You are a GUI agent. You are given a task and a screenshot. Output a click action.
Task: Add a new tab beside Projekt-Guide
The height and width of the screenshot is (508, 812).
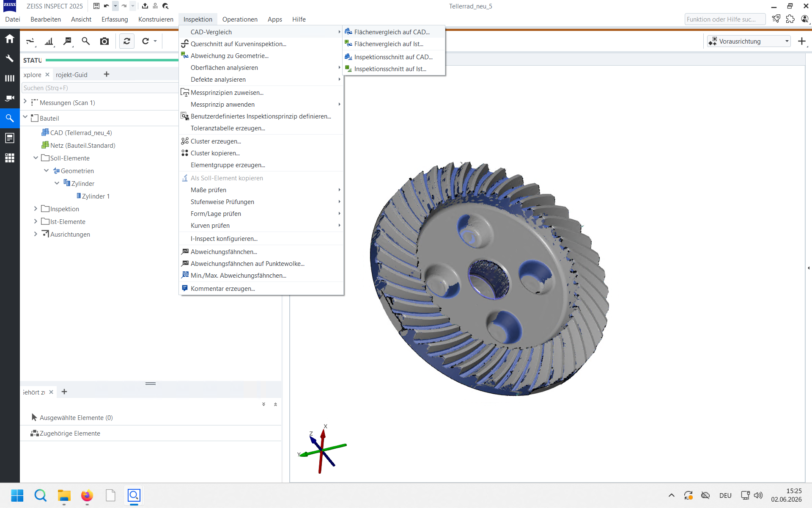point(107,75)
